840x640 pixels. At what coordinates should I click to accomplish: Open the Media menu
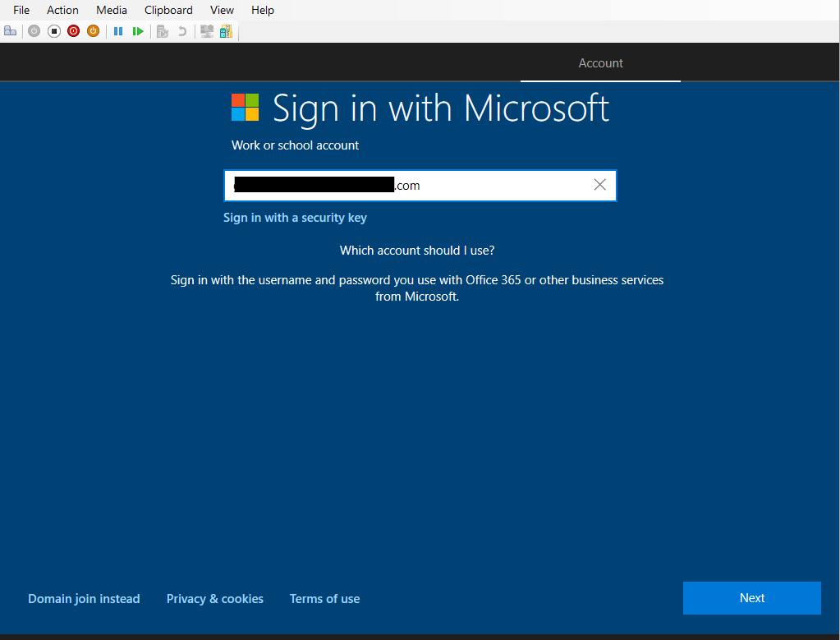tap(112, 10)
